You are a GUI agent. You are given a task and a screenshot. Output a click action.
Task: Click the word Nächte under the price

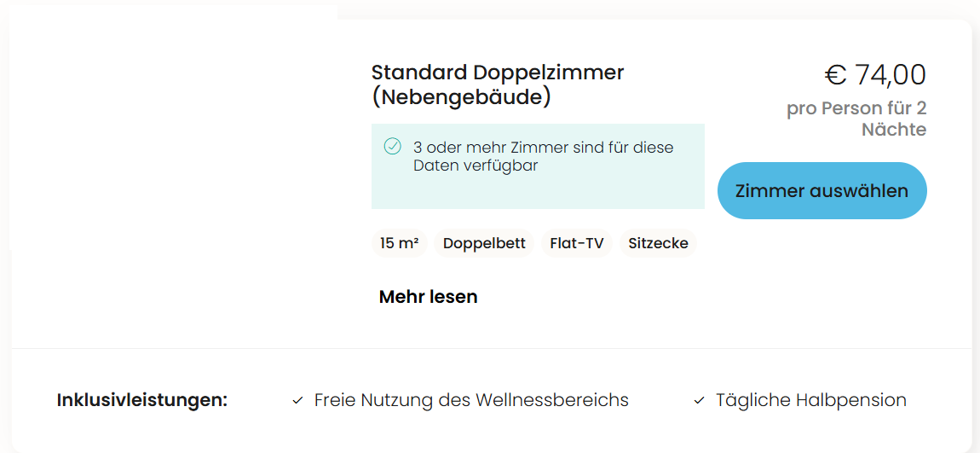click(x=894, y=131)
